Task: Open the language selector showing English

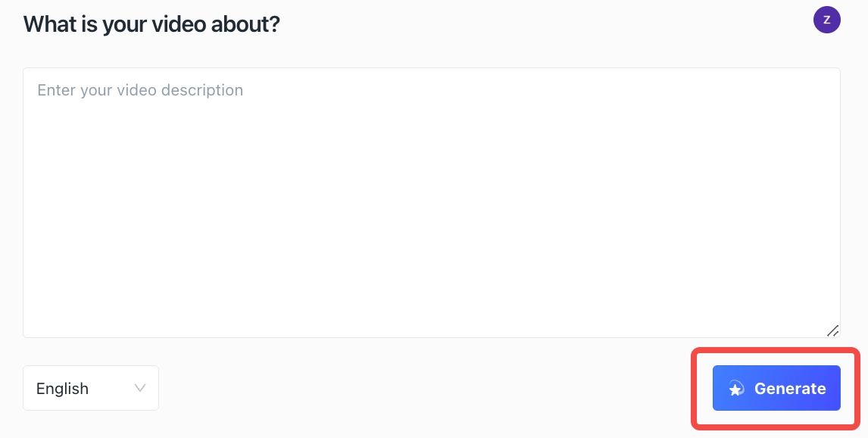Action: tap(91, 388)
